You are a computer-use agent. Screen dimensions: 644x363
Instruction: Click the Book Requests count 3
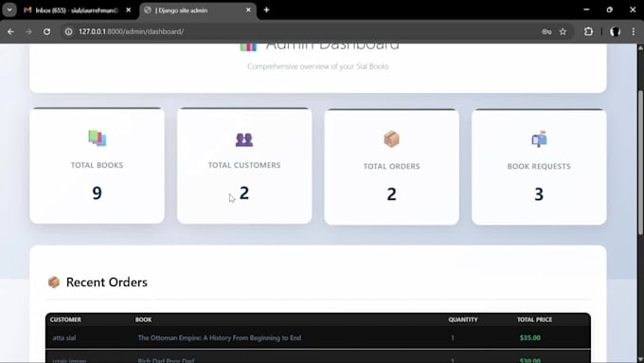click(x=539, y=194)
